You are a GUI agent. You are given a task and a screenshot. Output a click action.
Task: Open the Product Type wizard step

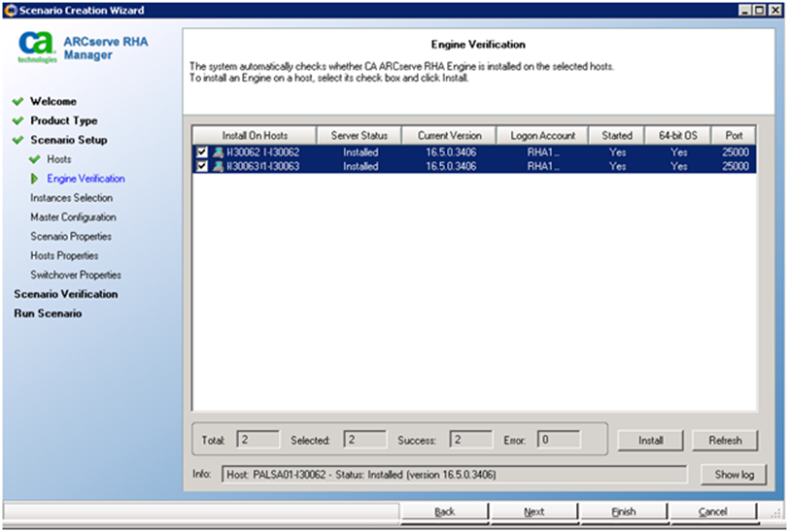point(64,120)
